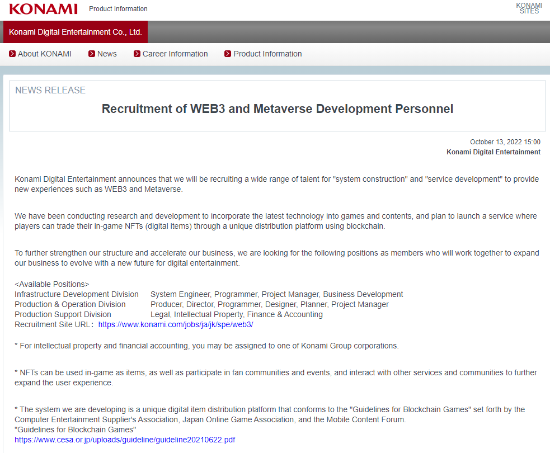Screen dimensions: 550x453
Task: Click the Konami Digital Entertainment byline under date
Action: (493, 152)
